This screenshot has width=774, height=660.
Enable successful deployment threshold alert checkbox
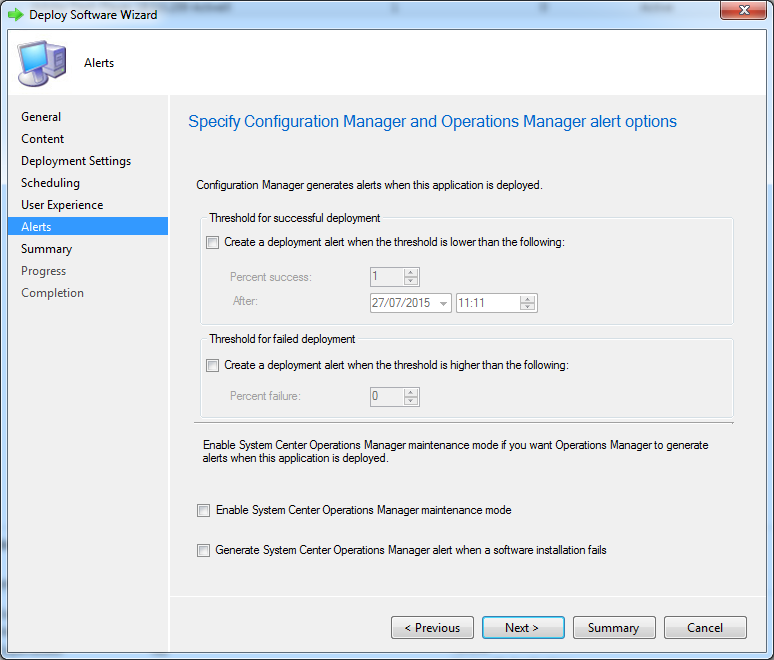(212, 242)
